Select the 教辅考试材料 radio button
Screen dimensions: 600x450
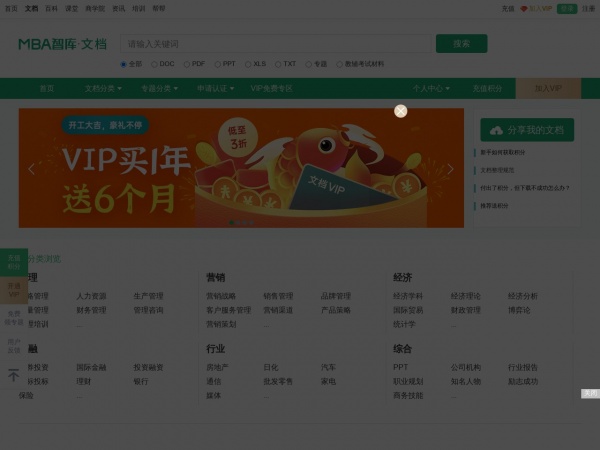[x=339, y=64]
